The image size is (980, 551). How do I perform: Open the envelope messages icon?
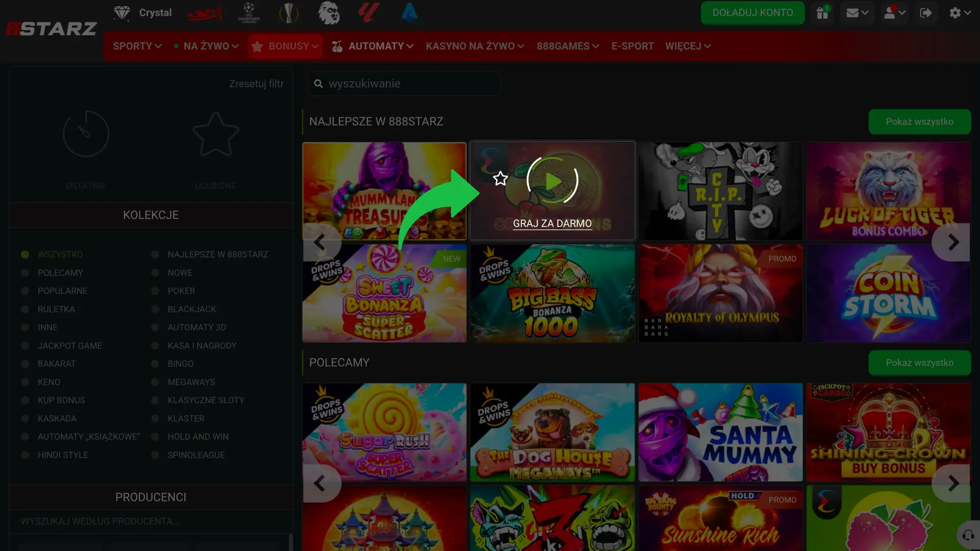click(857, 13)
